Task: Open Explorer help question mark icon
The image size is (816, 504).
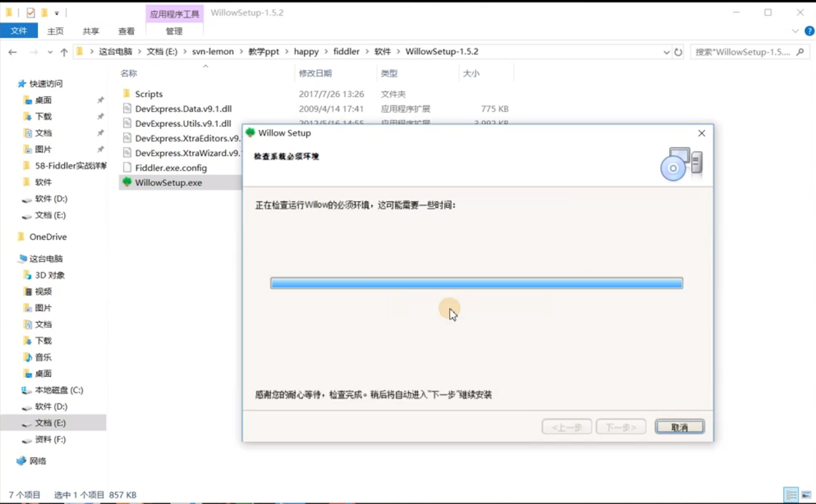Action: [809, 31]
